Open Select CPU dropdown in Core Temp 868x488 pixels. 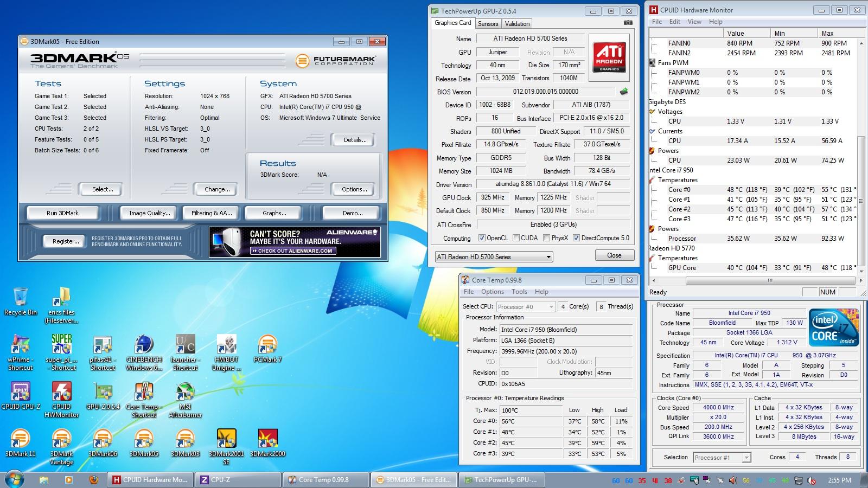pos(526,307)
